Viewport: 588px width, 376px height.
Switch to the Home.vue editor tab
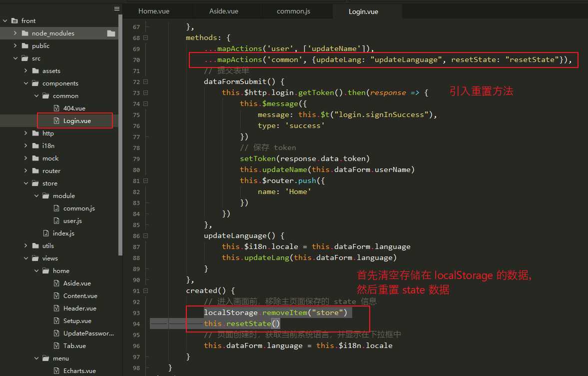154,11
